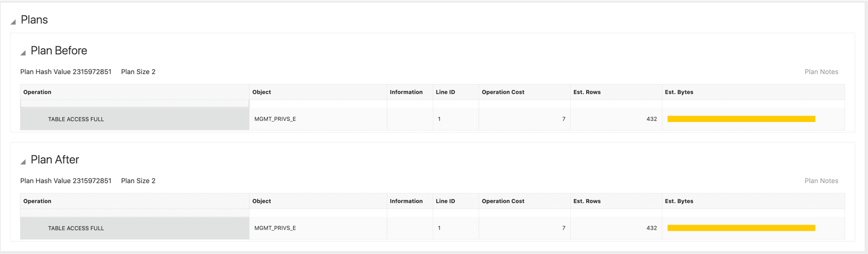
Task: Select TABLE ACCESS FULL row in Plan Before
Action: [76, 119]
